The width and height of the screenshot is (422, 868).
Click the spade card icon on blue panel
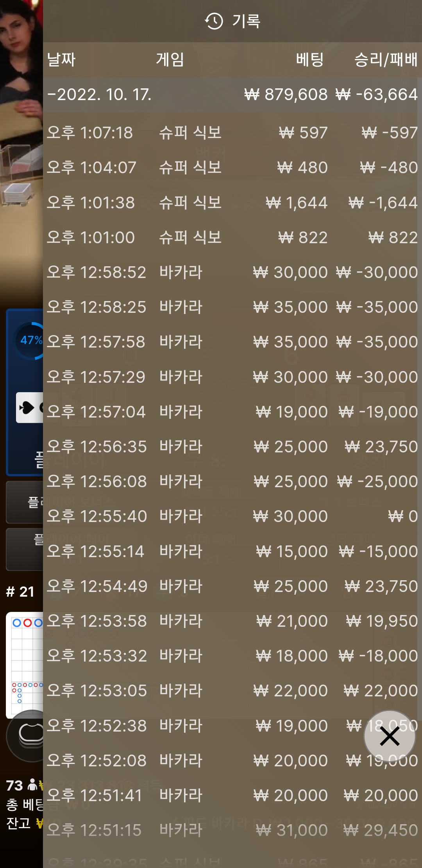click(x=27, y=408)
